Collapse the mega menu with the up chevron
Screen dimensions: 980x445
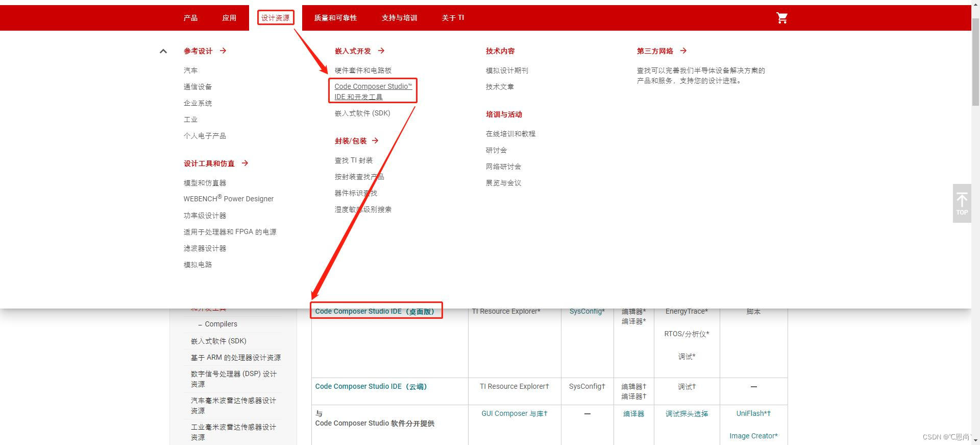(x=163, y=51)
